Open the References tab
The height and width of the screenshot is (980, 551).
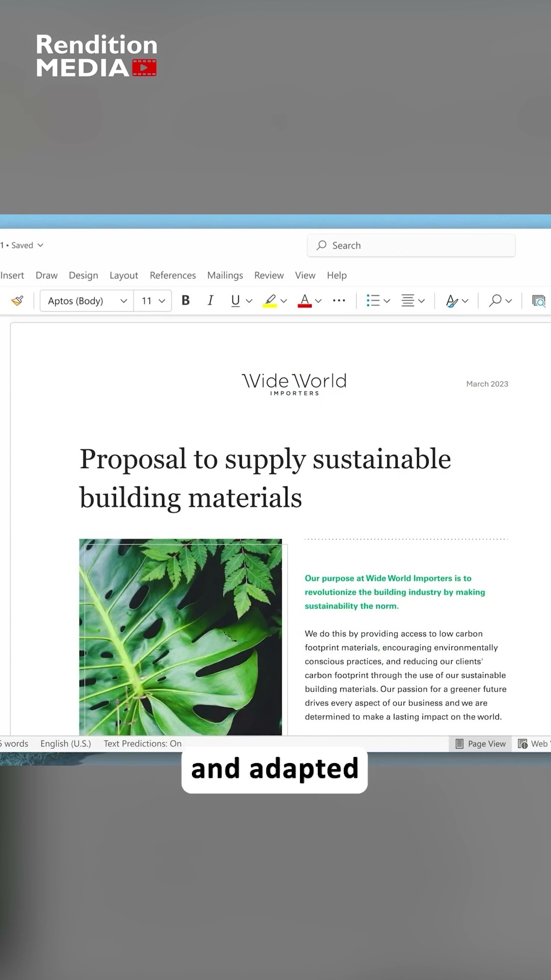(x=172, y=275)
